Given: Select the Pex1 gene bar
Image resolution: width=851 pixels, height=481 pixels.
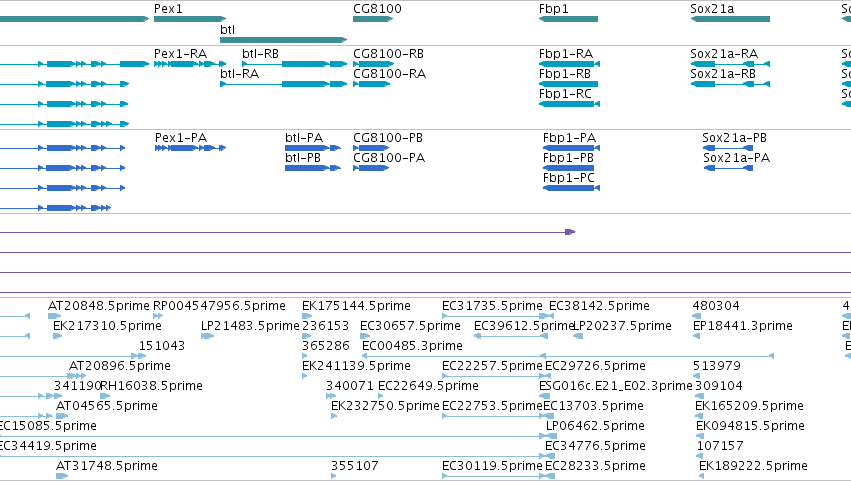Looking at the screenshot, I should (x=190, y=19).
